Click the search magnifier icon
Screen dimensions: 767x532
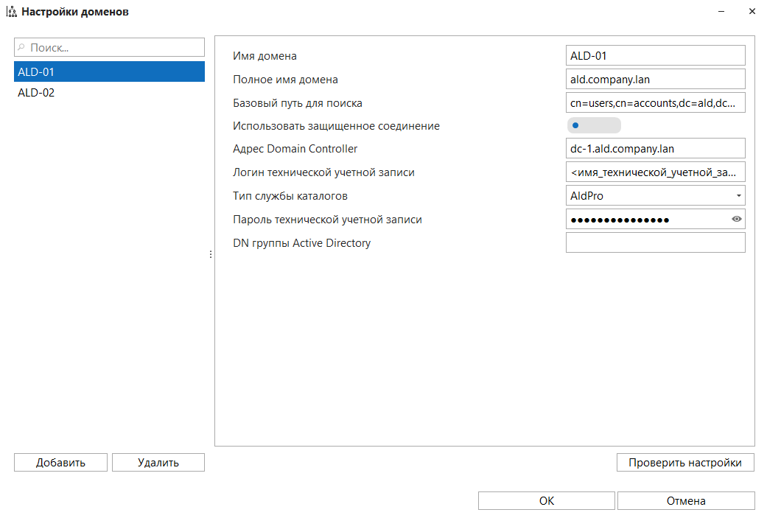coord(21,47)
